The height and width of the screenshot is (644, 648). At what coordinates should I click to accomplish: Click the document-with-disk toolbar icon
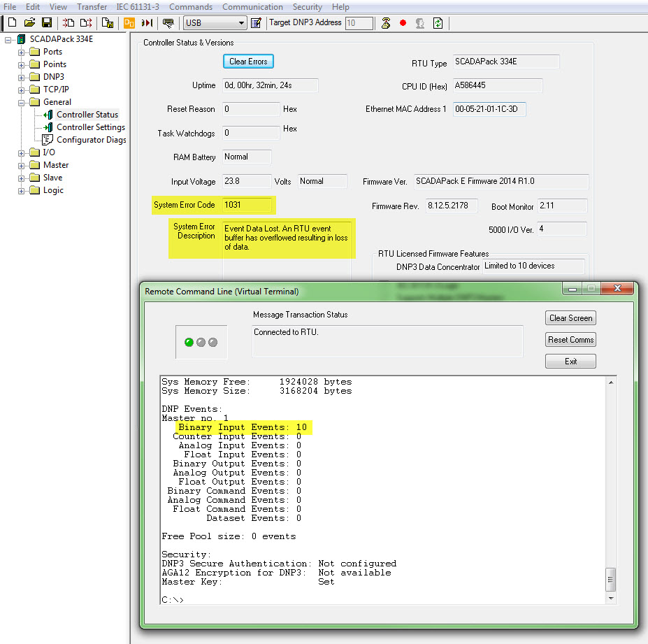coord(108,23)
